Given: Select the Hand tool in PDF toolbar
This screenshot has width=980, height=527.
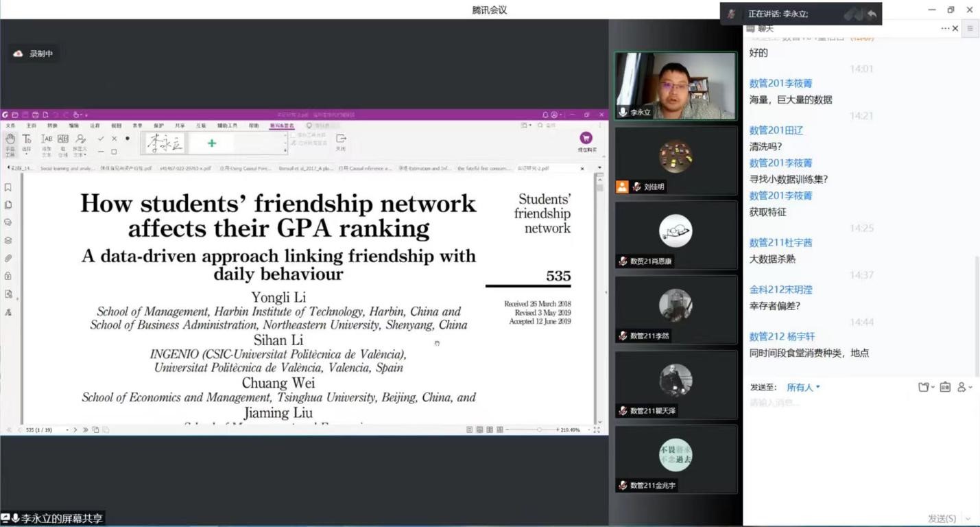Looking at the screenshot, I should point(10,139).
